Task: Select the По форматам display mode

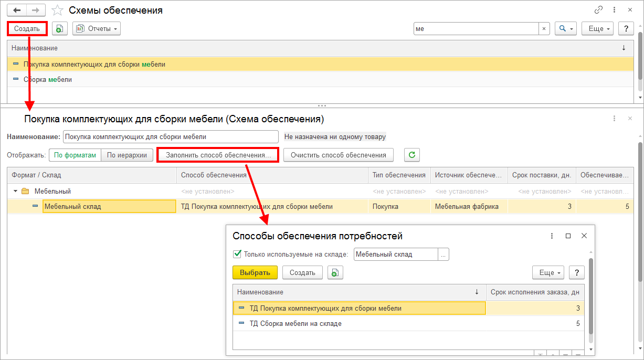Action: click(75, 155)
